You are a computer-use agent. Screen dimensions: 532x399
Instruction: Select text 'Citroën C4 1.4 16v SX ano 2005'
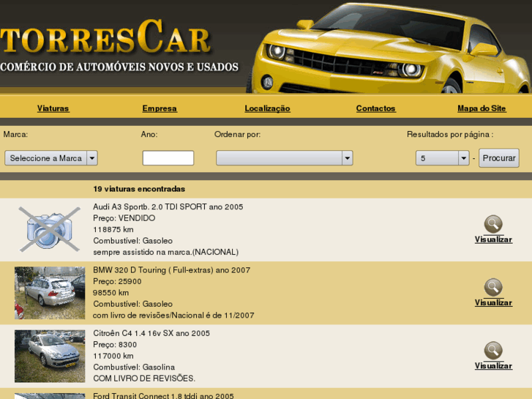(151, 333)
